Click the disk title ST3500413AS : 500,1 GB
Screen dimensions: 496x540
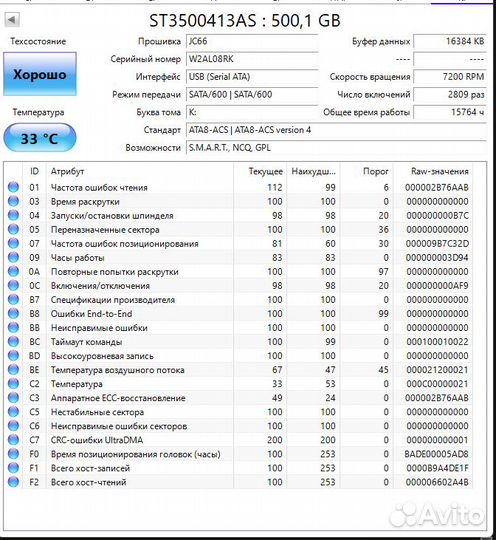245,21
